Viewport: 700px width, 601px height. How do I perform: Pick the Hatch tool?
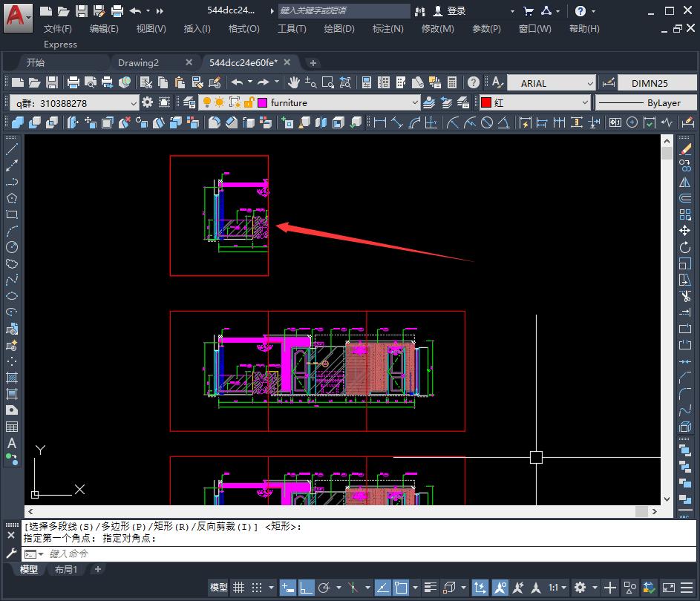coord(12,378)
